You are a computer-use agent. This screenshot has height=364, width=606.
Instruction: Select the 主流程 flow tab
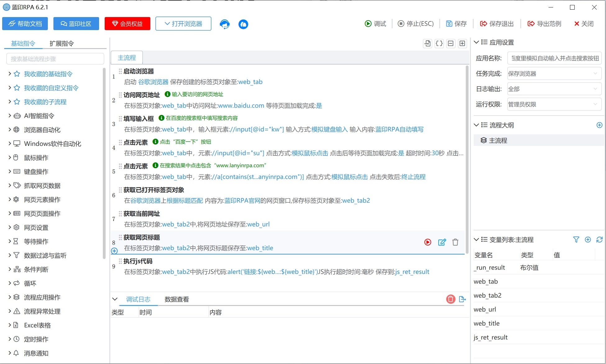[x=127, y=58]
